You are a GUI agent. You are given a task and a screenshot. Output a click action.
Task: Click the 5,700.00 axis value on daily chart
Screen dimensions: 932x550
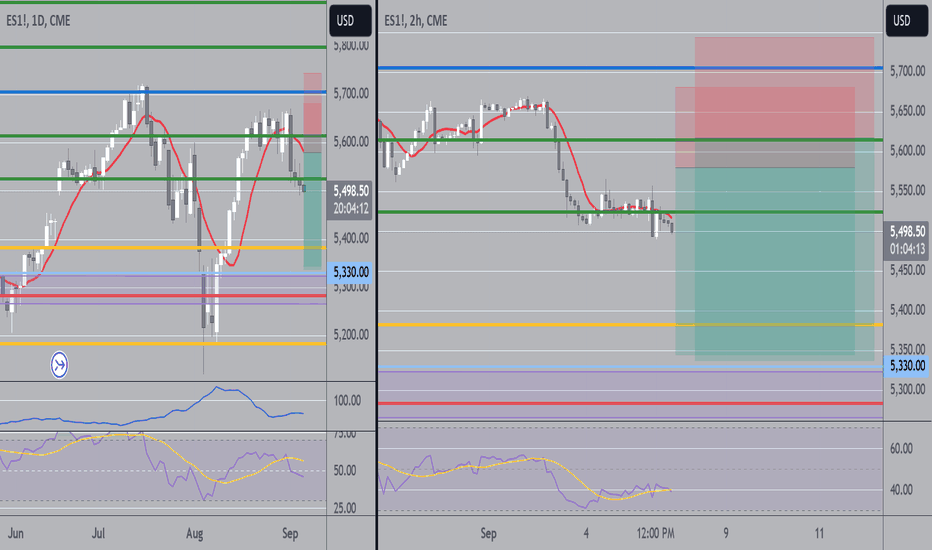pos(351,93)
